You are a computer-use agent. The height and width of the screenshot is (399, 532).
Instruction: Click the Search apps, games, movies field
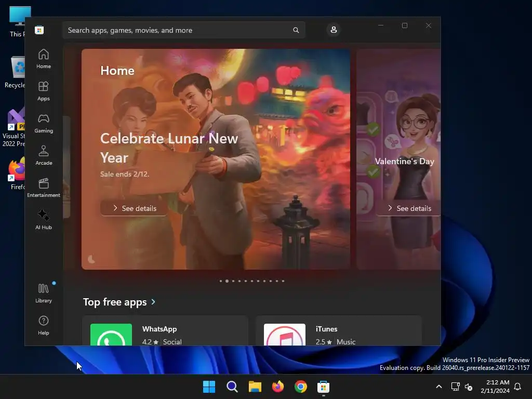click(183, 30)
